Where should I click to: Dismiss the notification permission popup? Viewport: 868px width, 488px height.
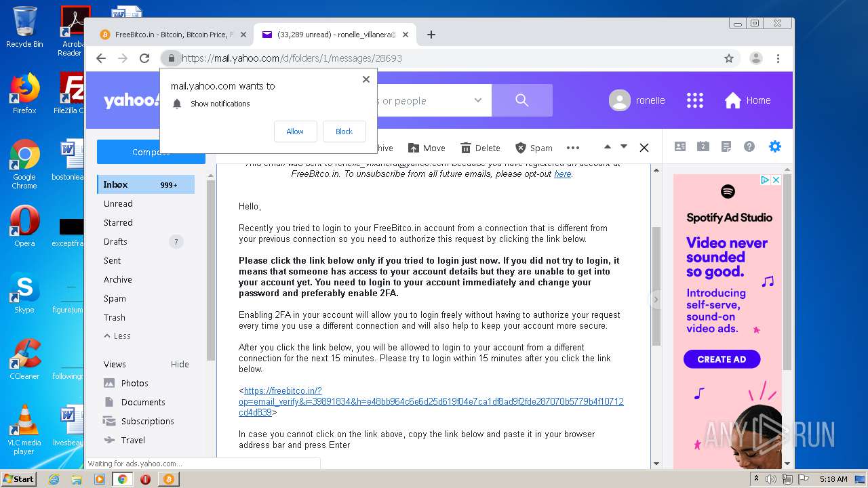(x=366, y=79)
